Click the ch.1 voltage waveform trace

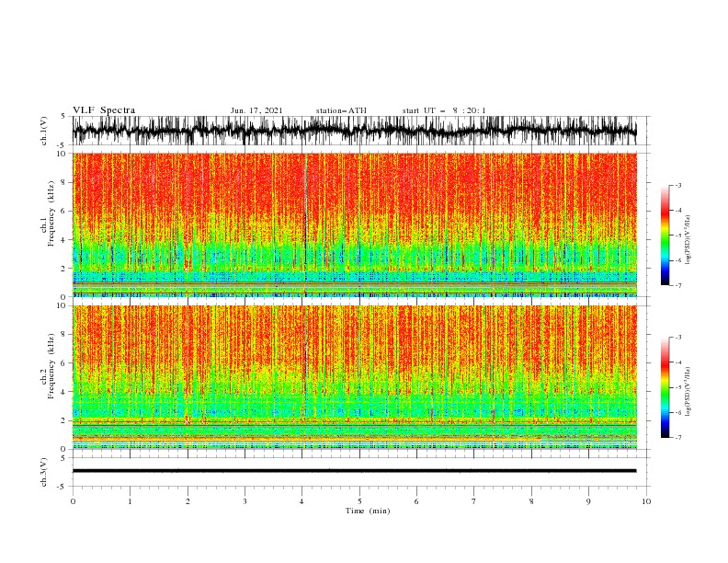(354, 131)
